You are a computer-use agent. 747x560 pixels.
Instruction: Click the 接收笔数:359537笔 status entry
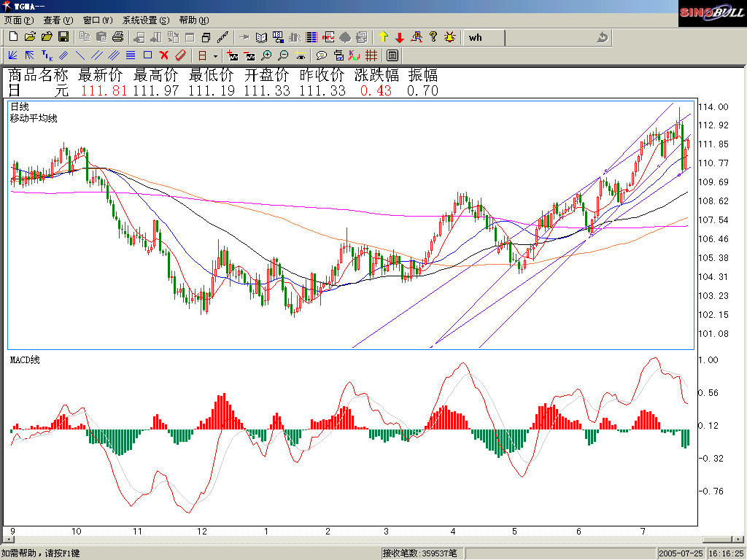(419, 553)
